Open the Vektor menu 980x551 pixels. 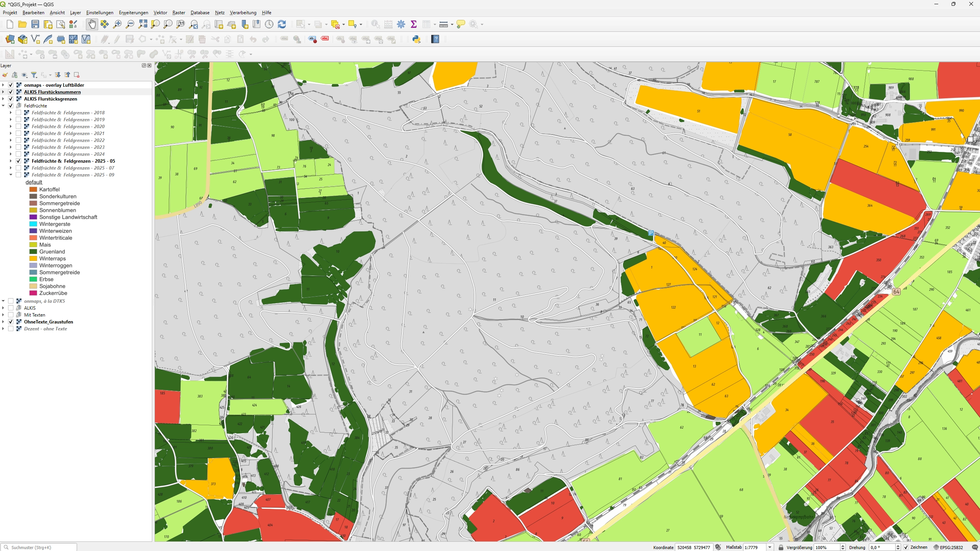[x=160, y=13]
